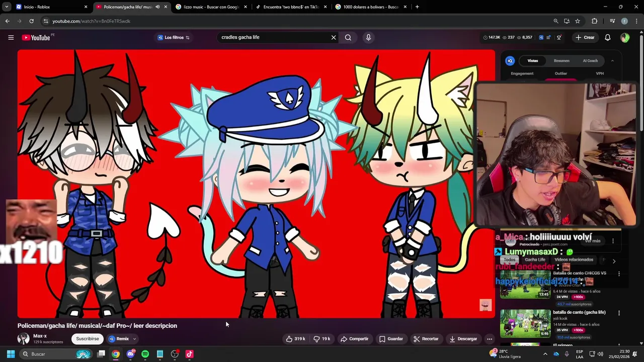Go back with the browser back arrow
Image resolution: width=644 pixels, height=362 pixels.
click(x=7, y=21)
